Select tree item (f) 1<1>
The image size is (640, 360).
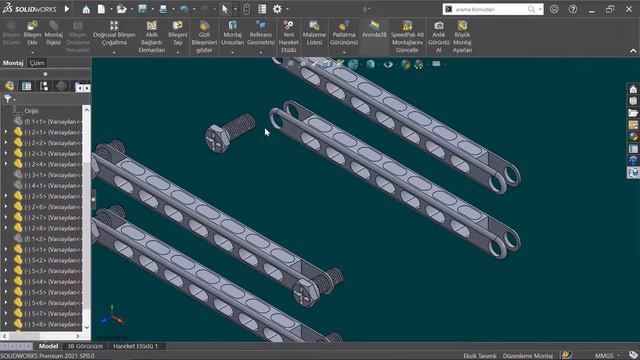coord(48,122)
